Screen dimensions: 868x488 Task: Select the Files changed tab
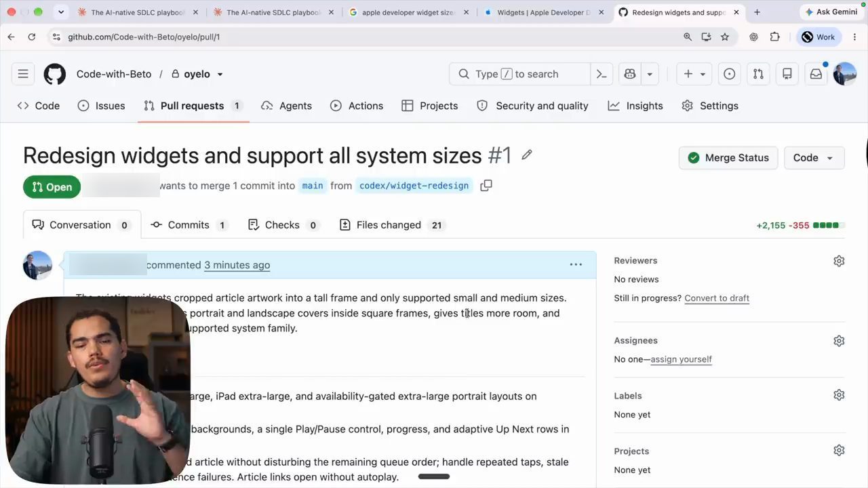click(393, 225)
